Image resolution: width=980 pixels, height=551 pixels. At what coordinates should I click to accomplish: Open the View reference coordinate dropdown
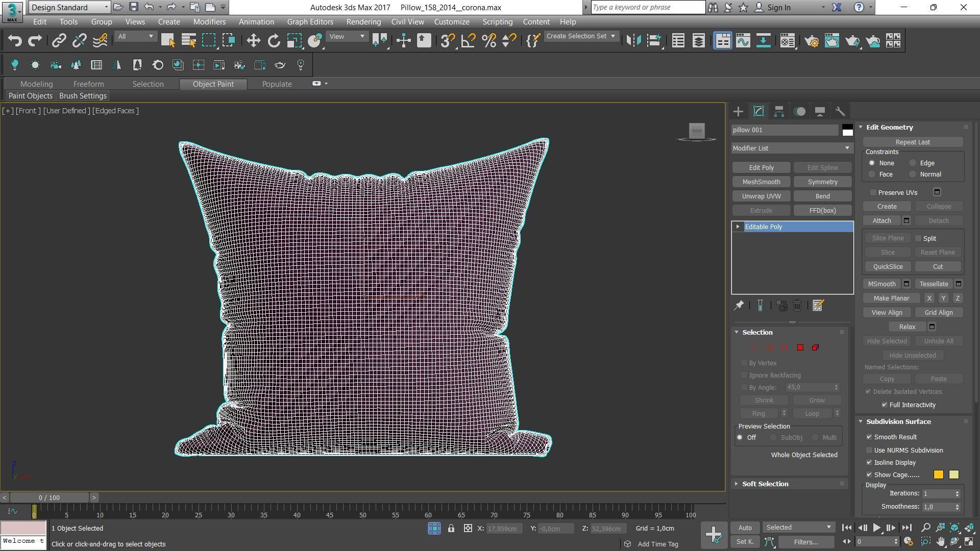[x=347, y=36]
